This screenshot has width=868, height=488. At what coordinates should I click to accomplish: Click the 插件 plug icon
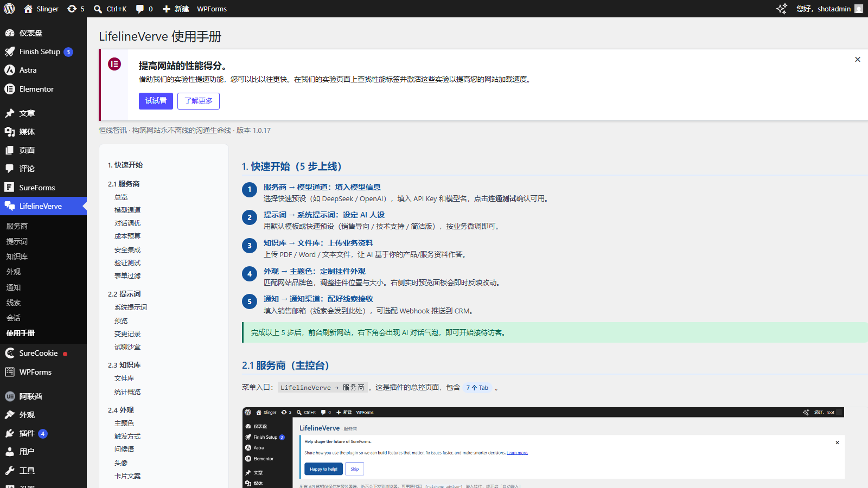pos(10,433)
